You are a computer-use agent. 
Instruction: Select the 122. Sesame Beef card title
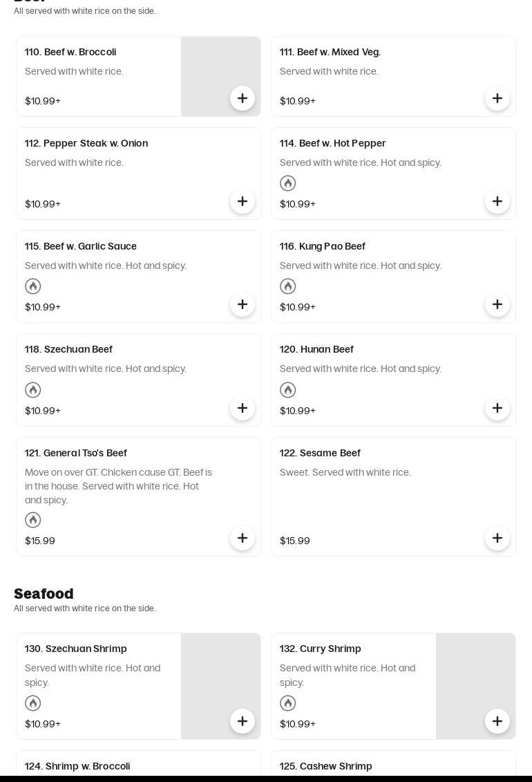320,453
